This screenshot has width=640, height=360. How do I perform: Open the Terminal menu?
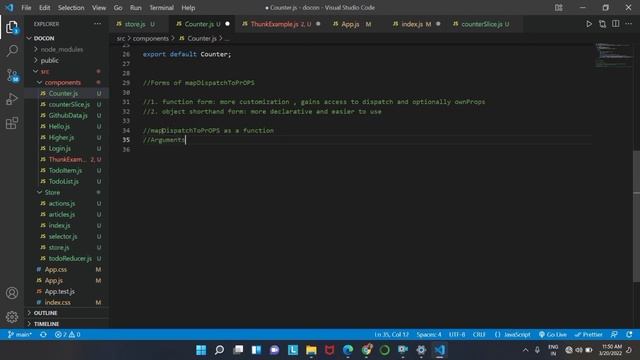161,8
